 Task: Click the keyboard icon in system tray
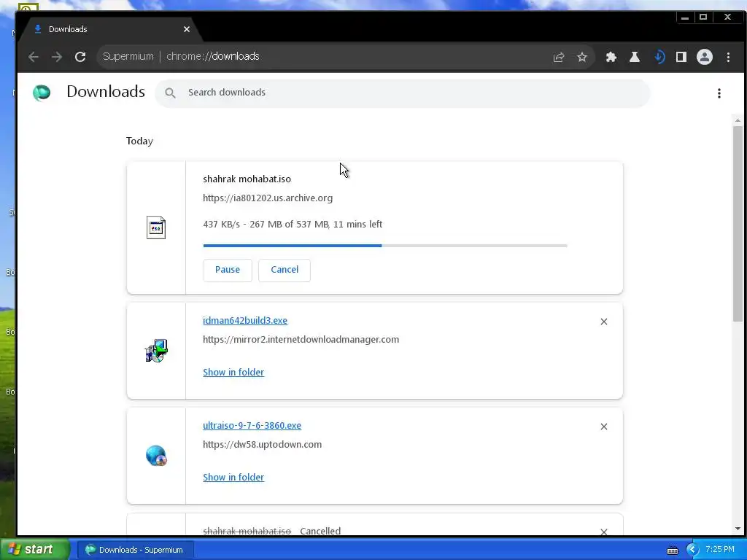[x=672, y=551]
